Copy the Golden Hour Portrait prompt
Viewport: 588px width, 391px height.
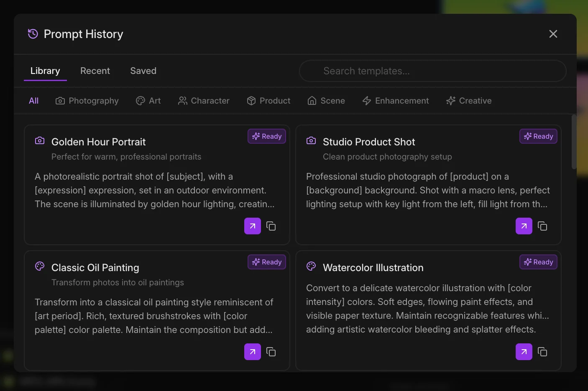271,226
